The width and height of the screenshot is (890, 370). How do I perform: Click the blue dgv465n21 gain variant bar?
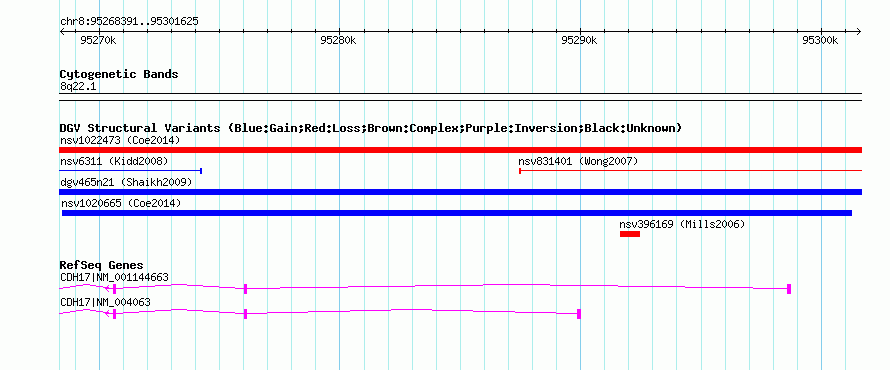460,192
